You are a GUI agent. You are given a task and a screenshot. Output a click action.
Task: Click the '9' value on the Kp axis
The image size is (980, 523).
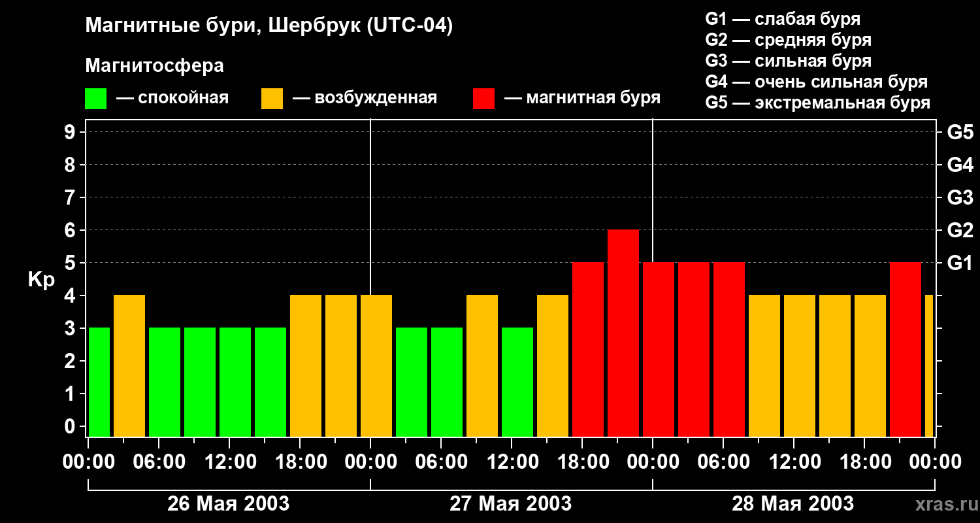point(71,132)
